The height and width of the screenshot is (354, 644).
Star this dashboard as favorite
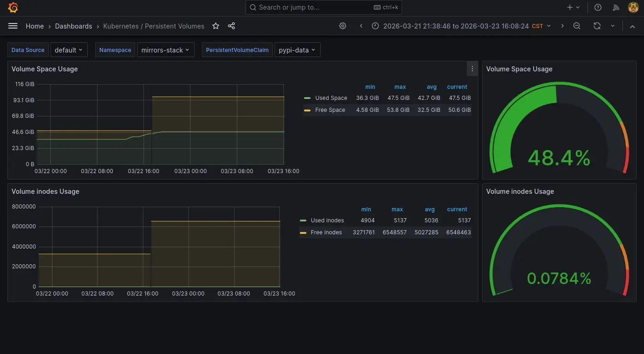click(216, 26)
